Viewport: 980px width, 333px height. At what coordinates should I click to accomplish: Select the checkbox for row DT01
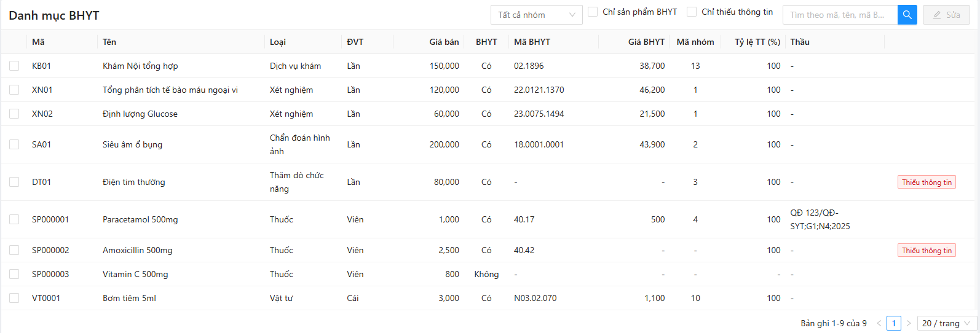tap(14, 182)
